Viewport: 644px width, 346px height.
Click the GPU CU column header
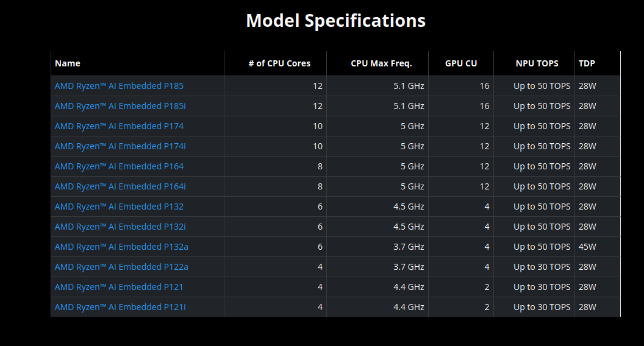coord(461,63)
